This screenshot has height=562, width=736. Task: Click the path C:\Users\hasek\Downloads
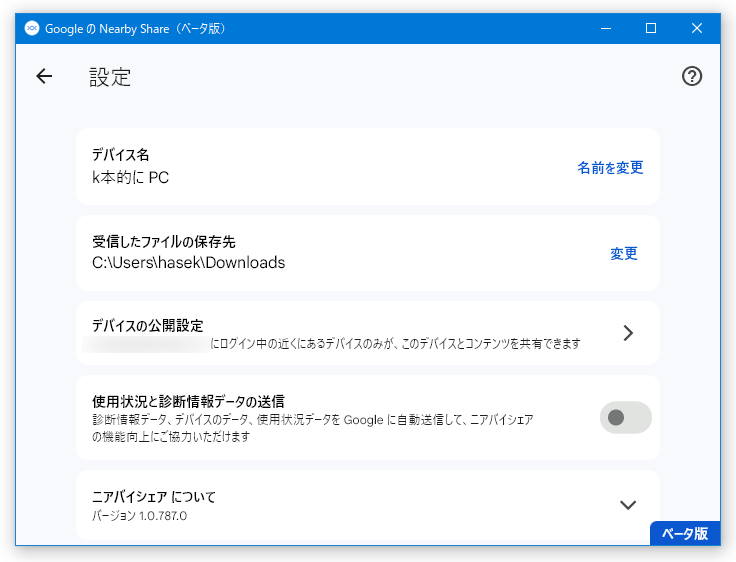click(x=188, y=262)
